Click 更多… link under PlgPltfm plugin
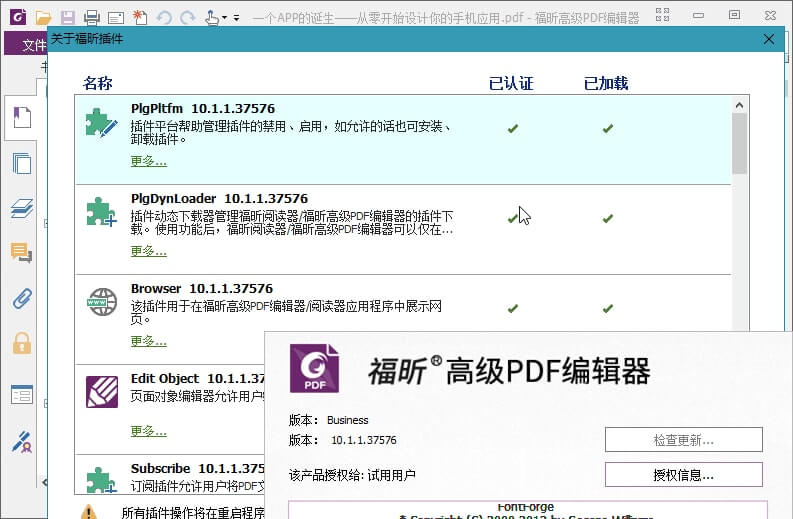Image resolution: width=793 pixels, height=519 pixels. 148,161
